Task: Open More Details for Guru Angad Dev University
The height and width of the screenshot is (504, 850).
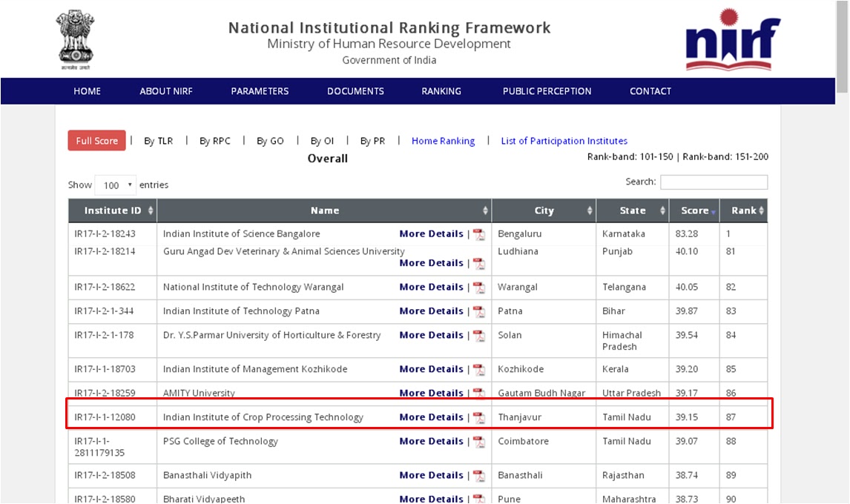Action: pos(432,263)
